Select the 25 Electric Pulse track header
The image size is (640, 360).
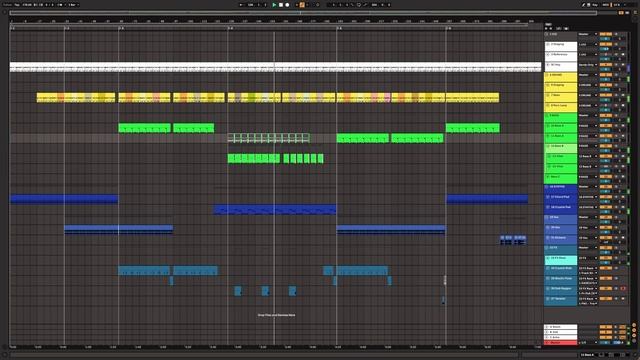[x=561, y=280]
